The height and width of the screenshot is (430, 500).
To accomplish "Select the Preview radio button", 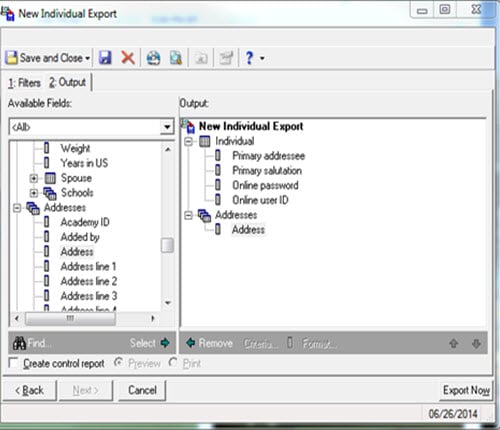I will click(x=119, y=362).
